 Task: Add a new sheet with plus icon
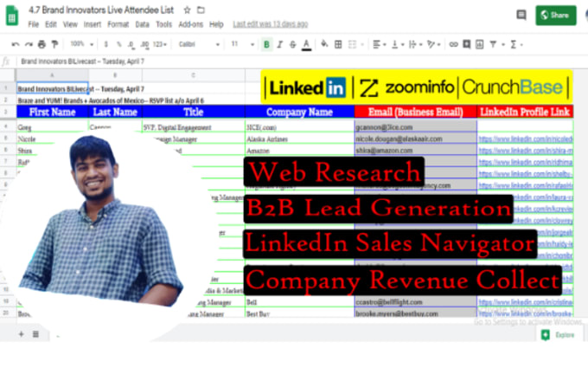click(x=21, y=334)
